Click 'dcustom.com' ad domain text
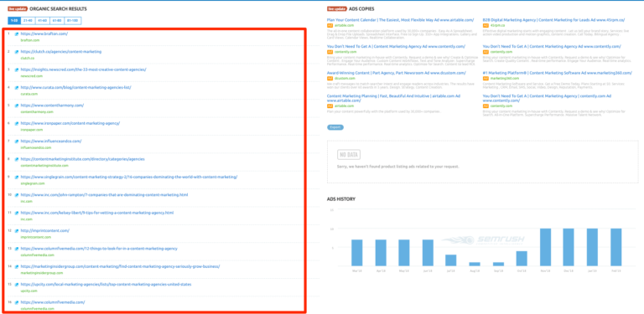This screenshot has width=644, height=314. click(x=344, y=79)
